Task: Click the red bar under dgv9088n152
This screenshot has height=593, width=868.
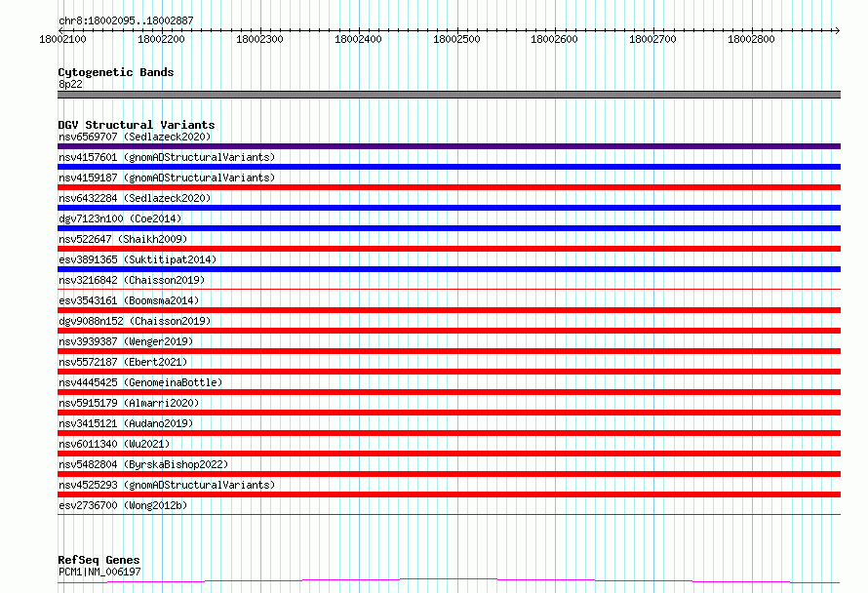Action: pos(449,331)
